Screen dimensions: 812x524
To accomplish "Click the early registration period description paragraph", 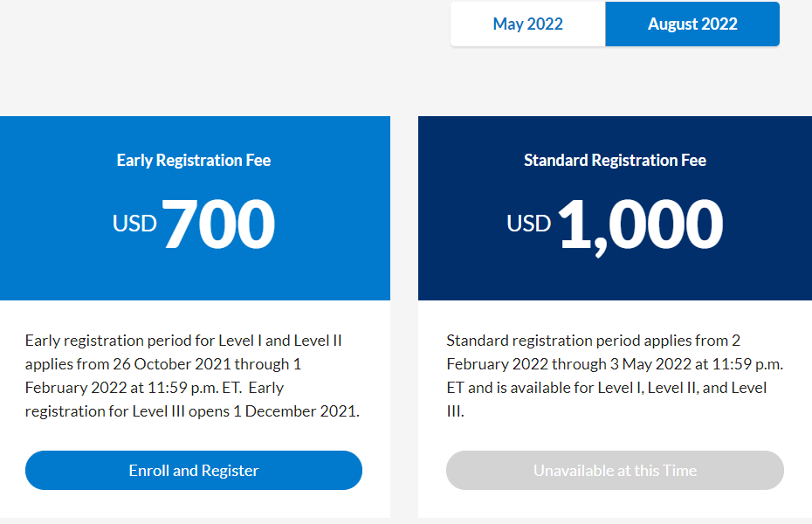I will coord(192,376).
